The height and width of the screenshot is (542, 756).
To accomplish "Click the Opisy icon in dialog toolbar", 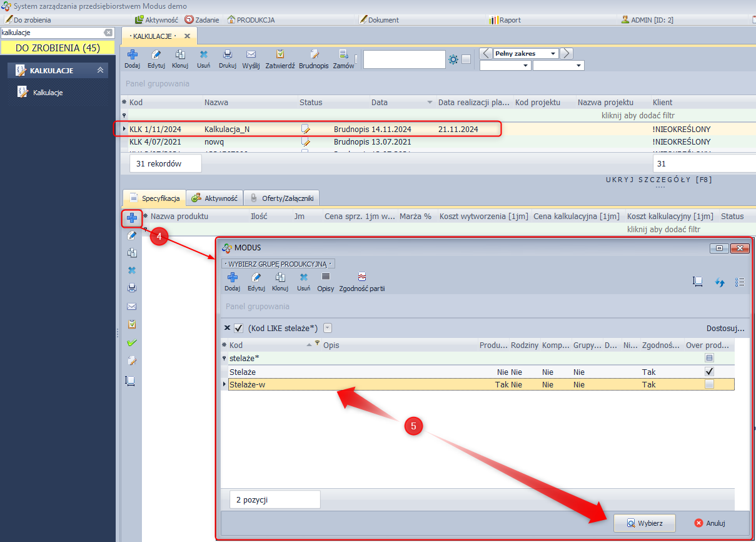I will coord(325,277).
